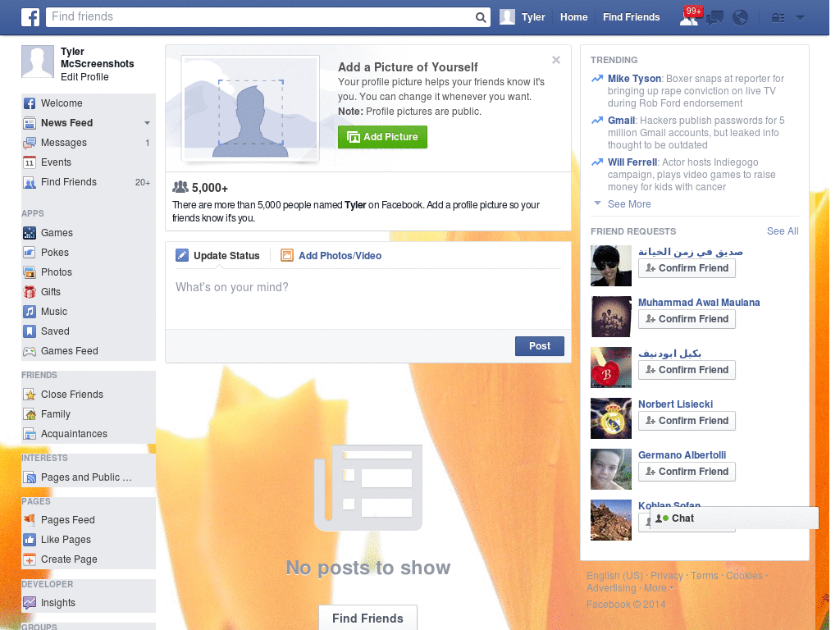The image size is (840, 630).
Task: Click News Feed options dropdown arrow
Action: pos(147,123)
